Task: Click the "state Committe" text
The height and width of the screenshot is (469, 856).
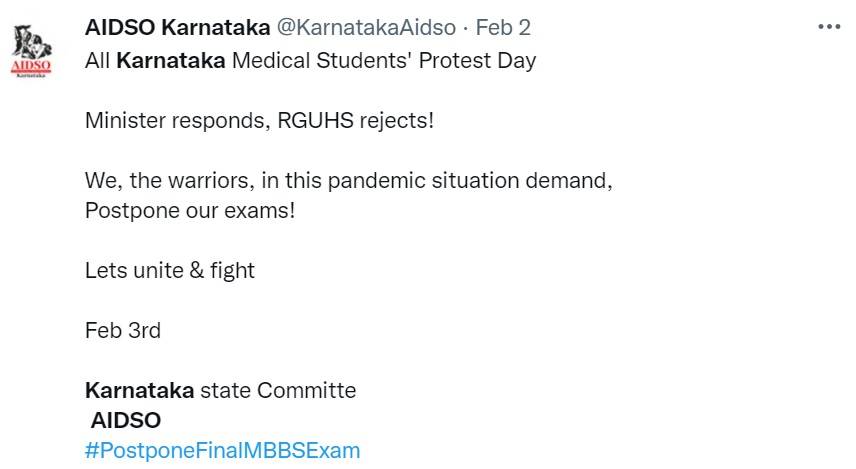Action: [x=278, y=390]
